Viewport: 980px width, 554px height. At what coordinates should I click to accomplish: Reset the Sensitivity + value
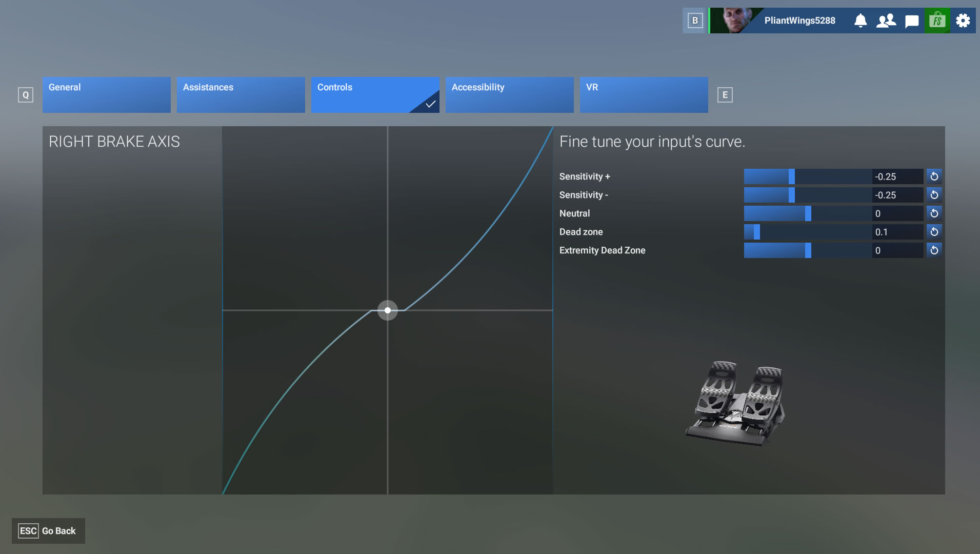(934, 176)
